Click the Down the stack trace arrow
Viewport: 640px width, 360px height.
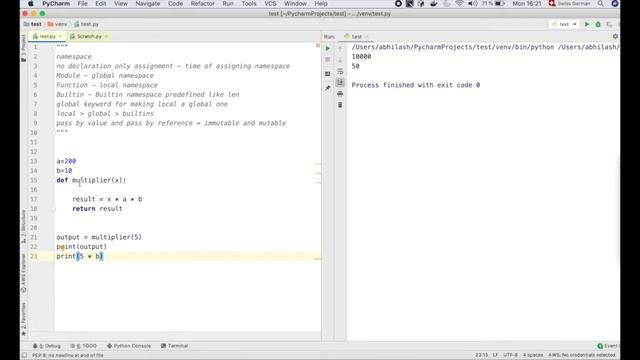tap(340, 60)
